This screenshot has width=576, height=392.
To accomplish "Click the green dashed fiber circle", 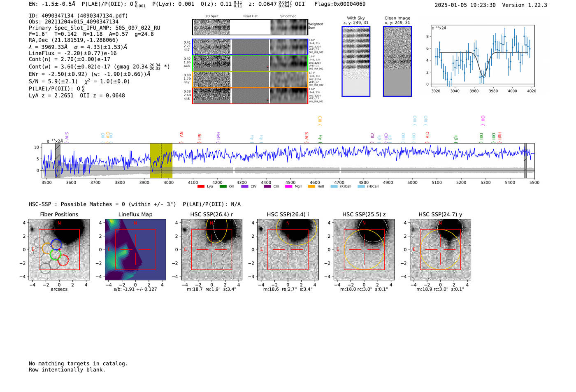I will click(55, 255).
